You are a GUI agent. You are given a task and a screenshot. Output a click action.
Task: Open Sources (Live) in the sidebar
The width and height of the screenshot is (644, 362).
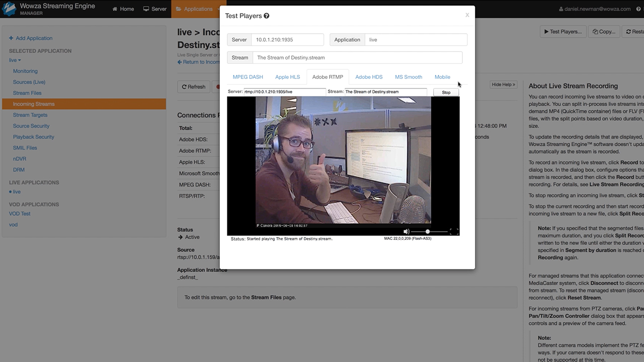coord(29,82)
